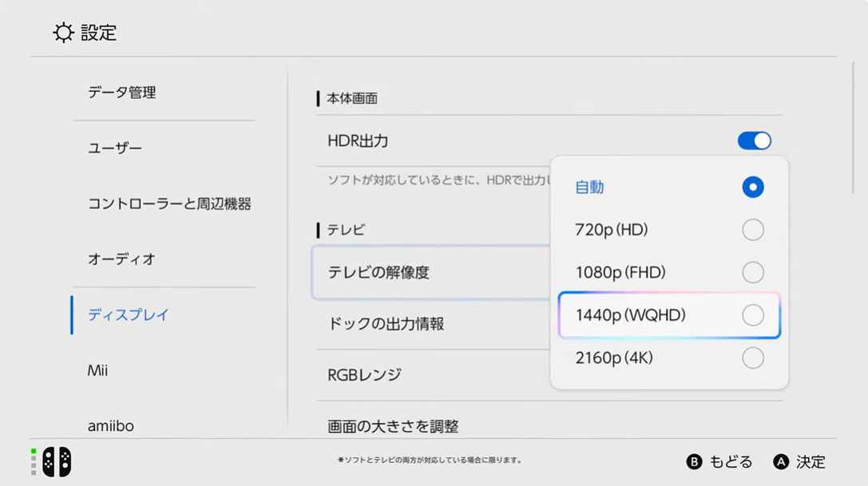Click the テレビ section heading
The width and height of the screenshot is (868, 486).
click(346, 230)
